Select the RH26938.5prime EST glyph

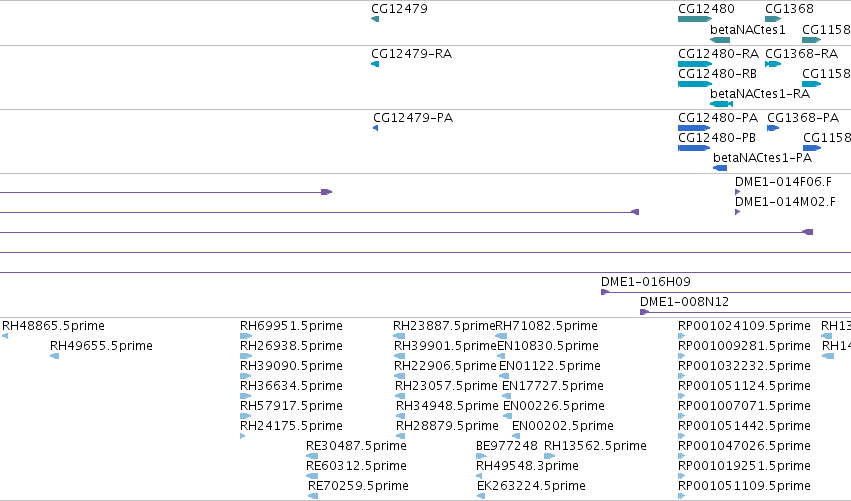click(x=246, y=356)
